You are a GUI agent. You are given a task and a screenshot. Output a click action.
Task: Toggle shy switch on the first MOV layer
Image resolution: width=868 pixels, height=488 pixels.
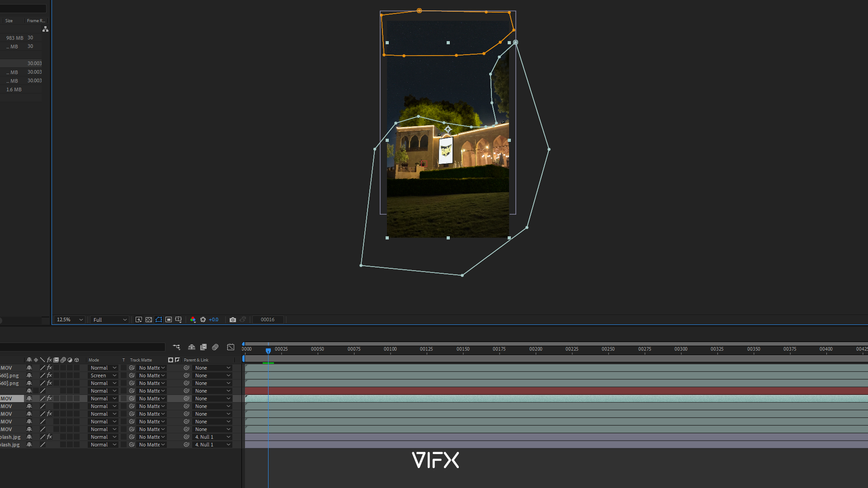point(29,368)
